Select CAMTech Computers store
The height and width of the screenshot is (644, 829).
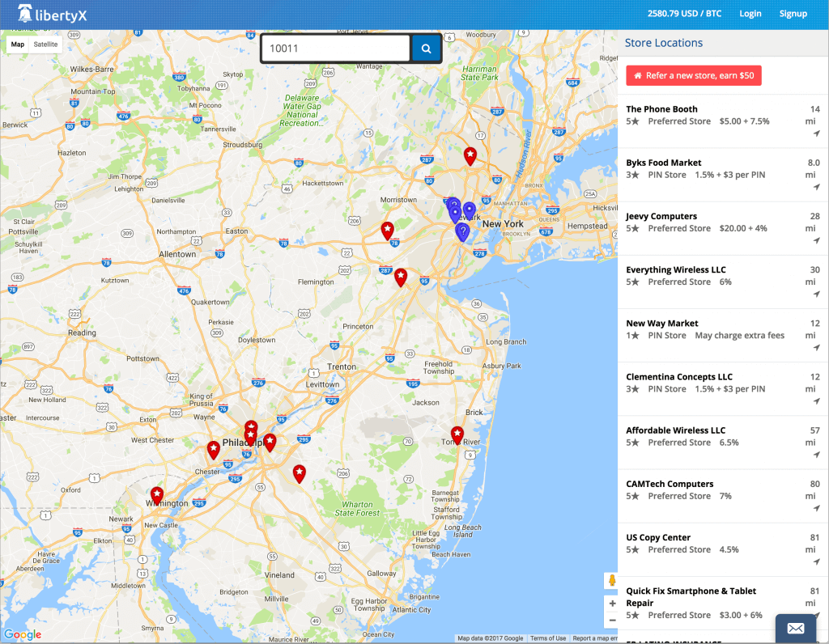coord(670,484)
